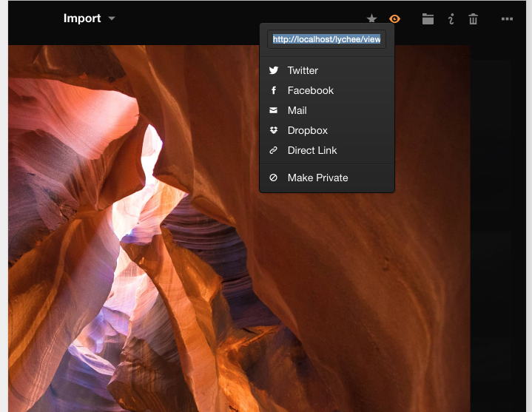Choose Facebook from the share menu
This screenshot has width=532, height=412.
point(310,90)
